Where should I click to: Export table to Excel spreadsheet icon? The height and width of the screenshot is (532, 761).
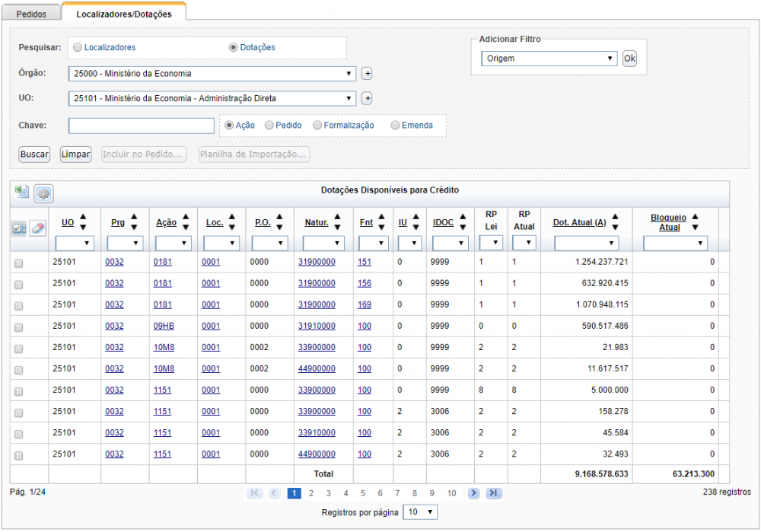[21, 193]
